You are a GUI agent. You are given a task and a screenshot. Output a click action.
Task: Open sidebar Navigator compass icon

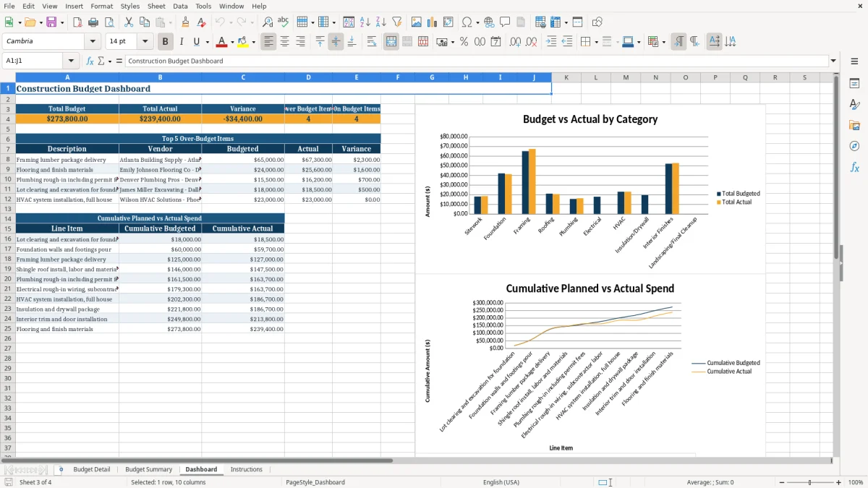854,146
